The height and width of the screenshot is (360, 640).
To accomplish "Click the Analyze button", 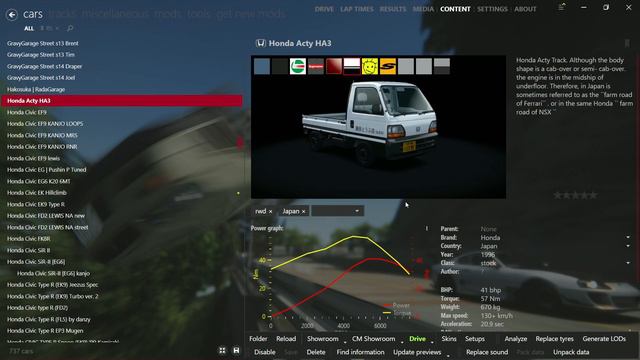I will [516, 339].
